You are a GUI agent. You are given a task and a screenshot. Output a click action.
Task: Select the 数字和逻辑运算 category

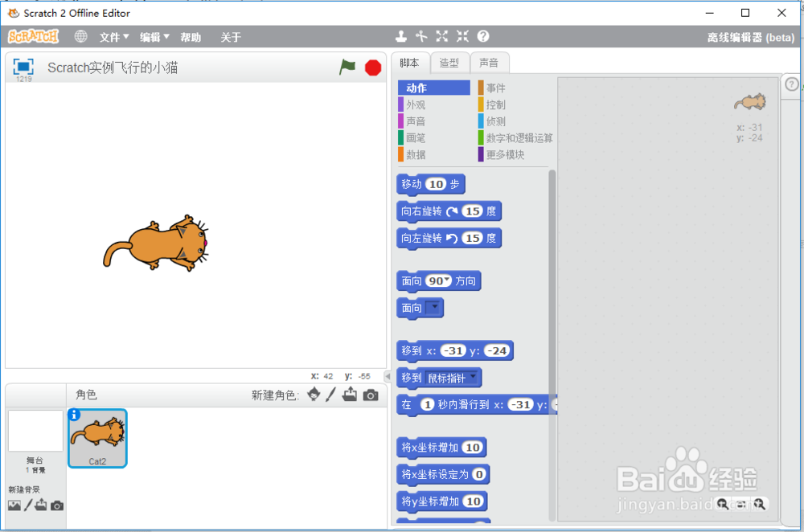click(515, 138)
